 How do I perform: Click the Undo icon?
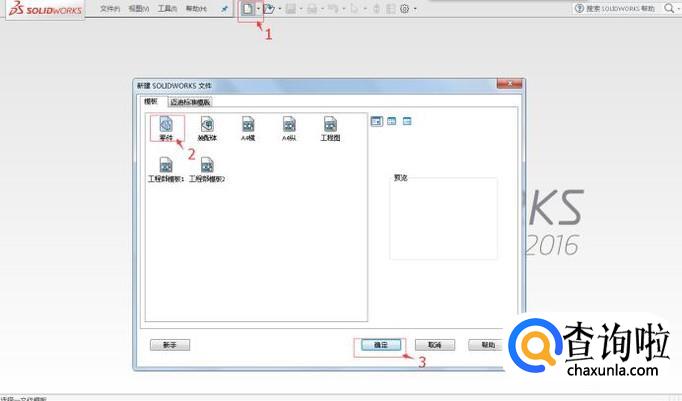coord(333,9)
